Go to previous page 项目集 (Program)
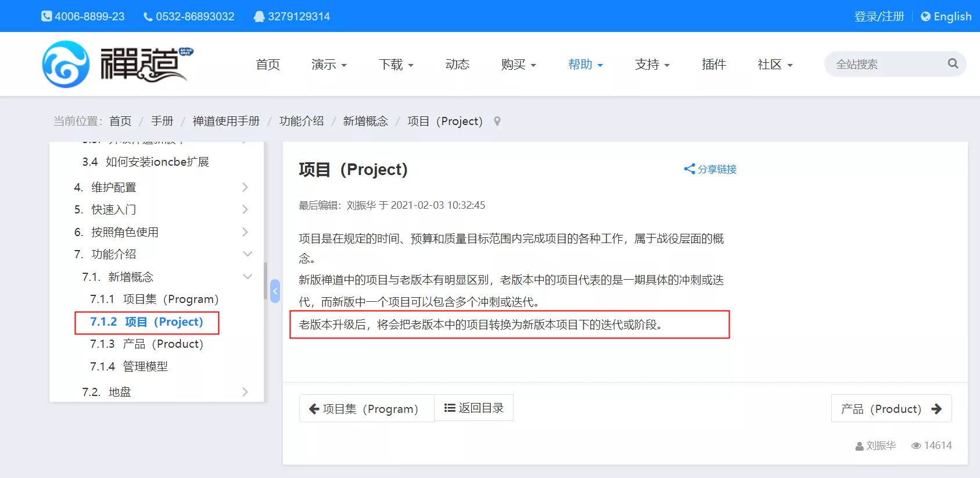Viewport: 980px width, 478px height. coord(367,408)
